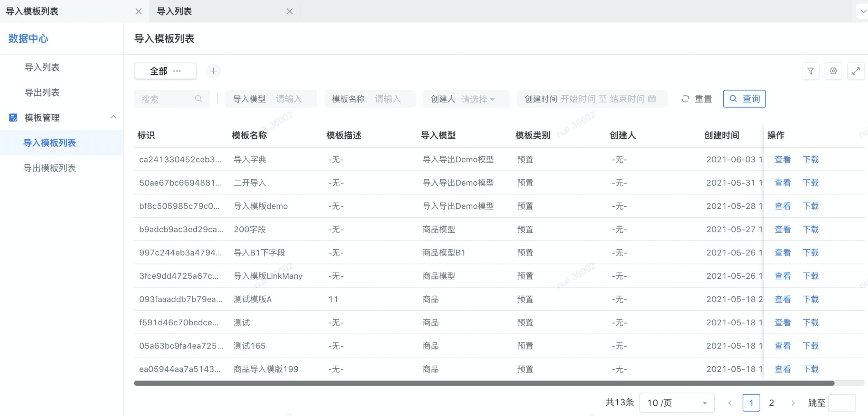The height and width of the screenshot is (416, 868).
Task: Click the 标识 column header
Action: click(146, 135)
